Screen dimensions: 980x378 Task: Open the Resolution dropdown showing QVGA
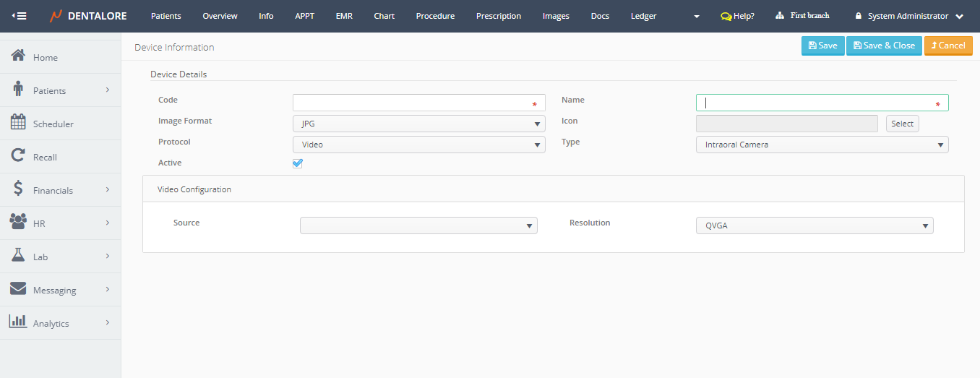pyautogui.click(x=814, y=225)
